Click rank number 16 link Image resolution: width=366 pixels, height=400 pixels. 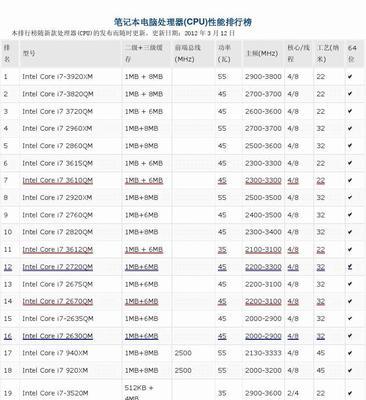coord(8,336)
